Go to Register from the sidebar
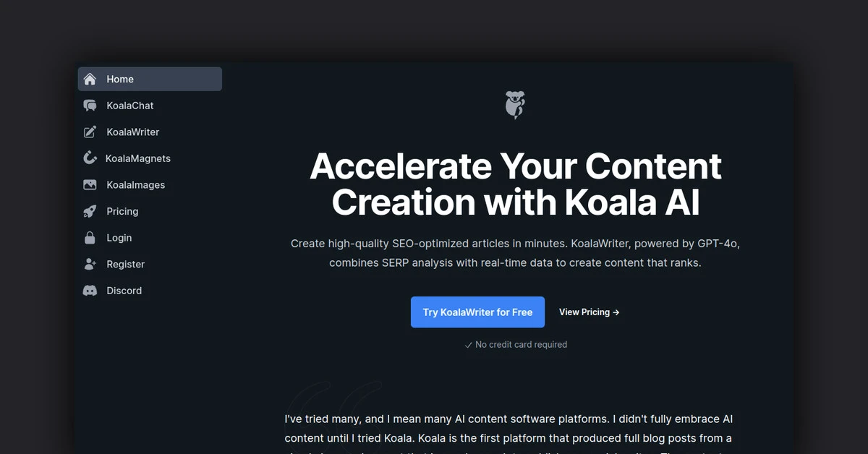The image size is (868, 454). [126, 264]
